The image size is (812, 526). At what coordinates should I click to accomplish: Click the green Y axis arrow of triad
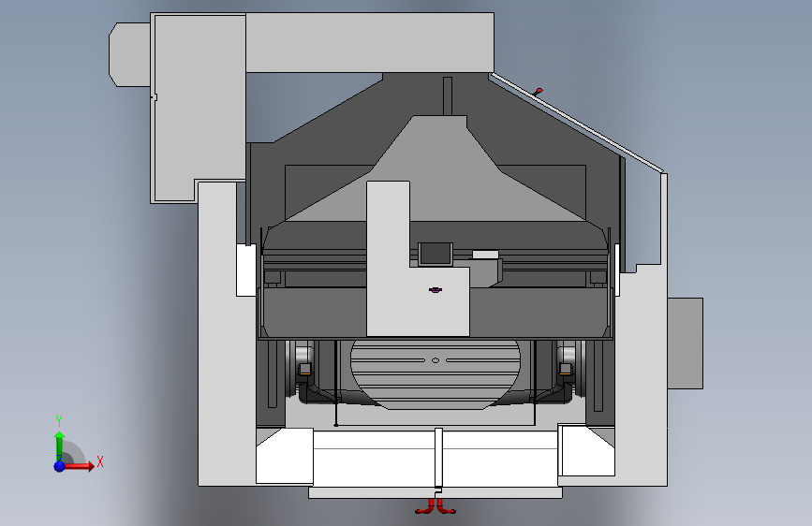(60, 446)
